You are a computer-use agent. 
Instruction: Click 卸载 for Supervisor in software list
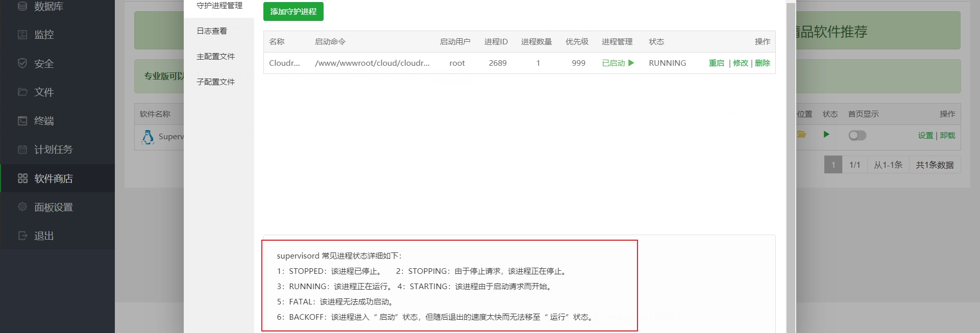click(x=947, y=135)
